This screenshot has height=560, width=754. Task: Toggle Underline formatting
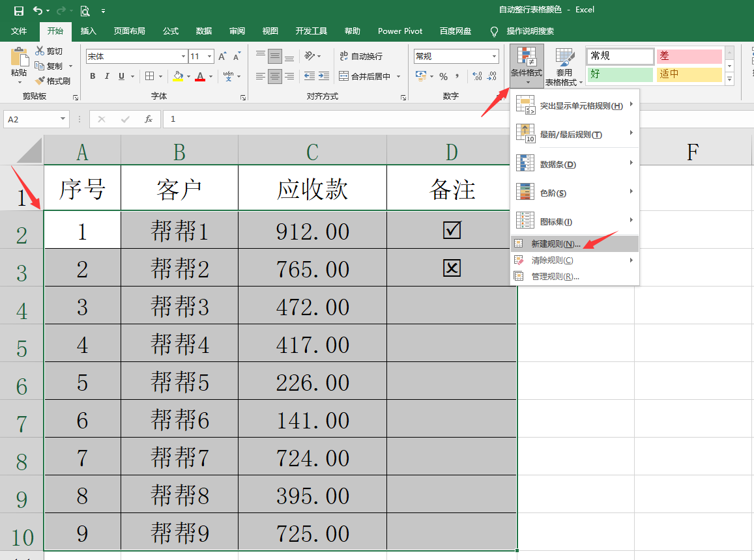(x=121, y=76)
